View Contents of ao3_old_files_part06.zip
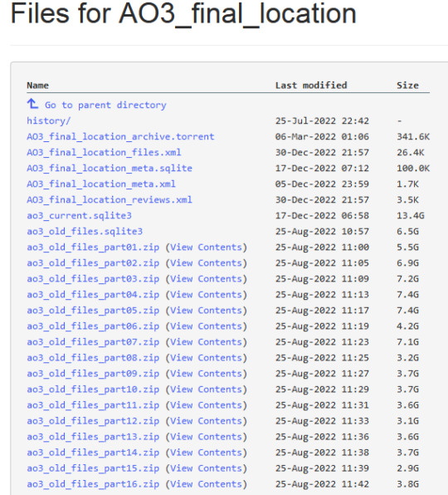Screen dimensions: 448x495 click(207, 326)
